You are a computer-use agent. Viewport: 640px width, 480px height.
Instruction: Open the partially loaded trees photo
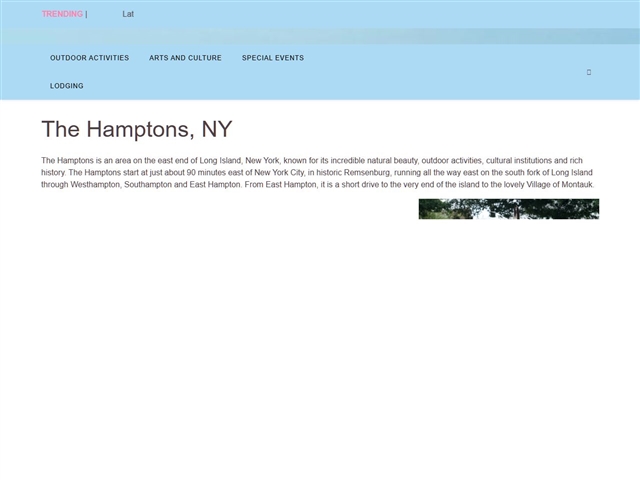[x=509, y=209]
